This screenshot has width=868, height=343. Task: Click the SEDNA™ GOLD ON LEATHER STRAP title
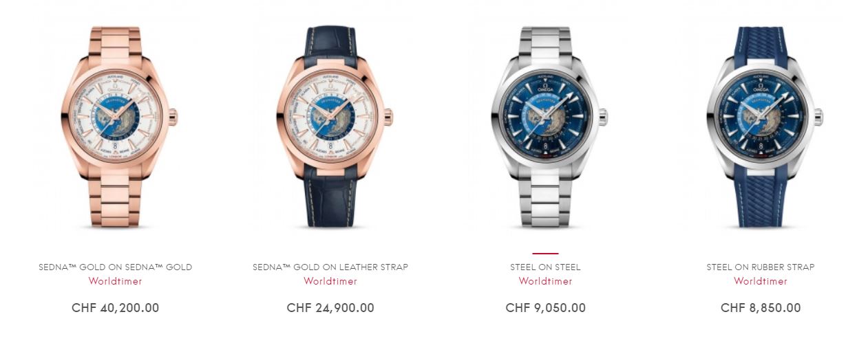pos(330,267)
